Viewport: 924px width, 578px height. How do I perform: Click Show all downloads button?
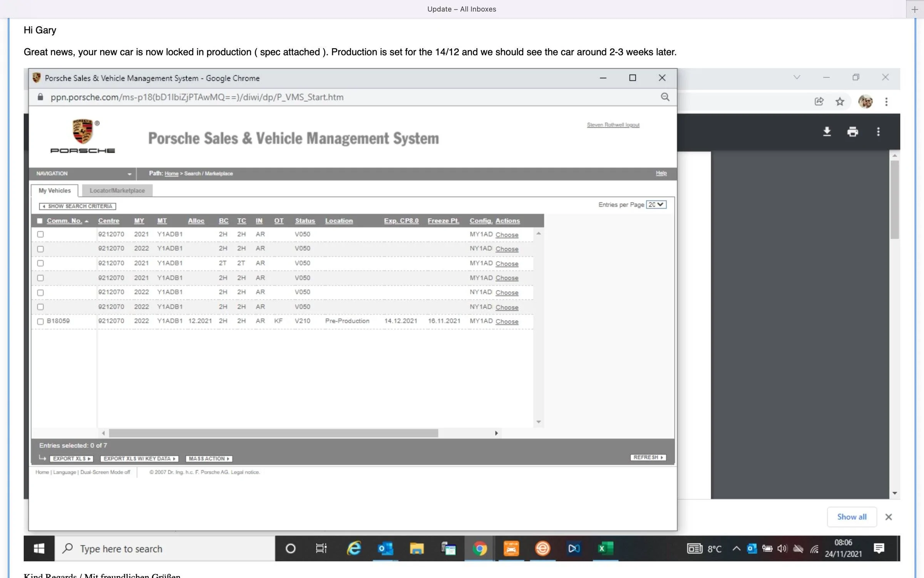coord(852,517)
